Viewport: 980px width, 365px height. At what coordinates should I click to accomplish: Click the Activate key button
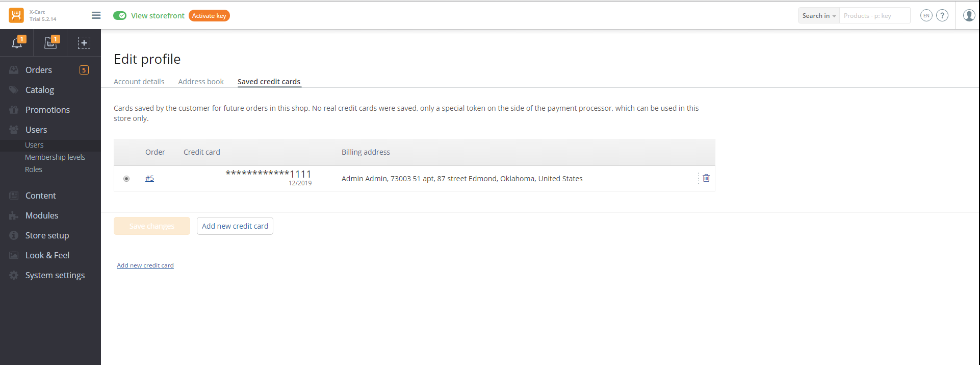(x=209, y=16)
